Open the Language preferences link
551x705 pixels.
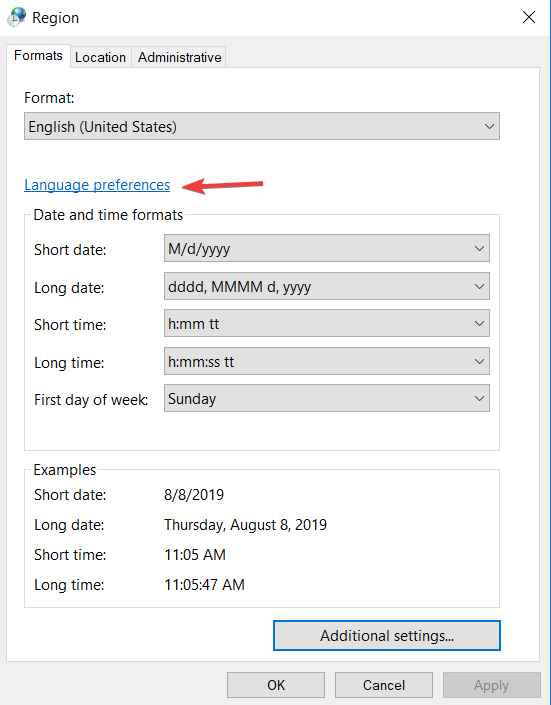pos(97,185)
